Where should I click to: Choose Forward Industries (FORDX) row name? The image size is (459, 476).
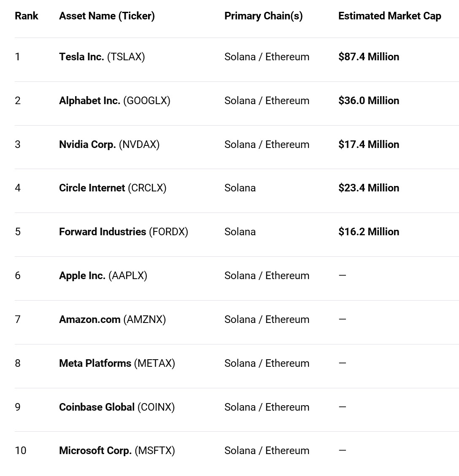point(123,232)
